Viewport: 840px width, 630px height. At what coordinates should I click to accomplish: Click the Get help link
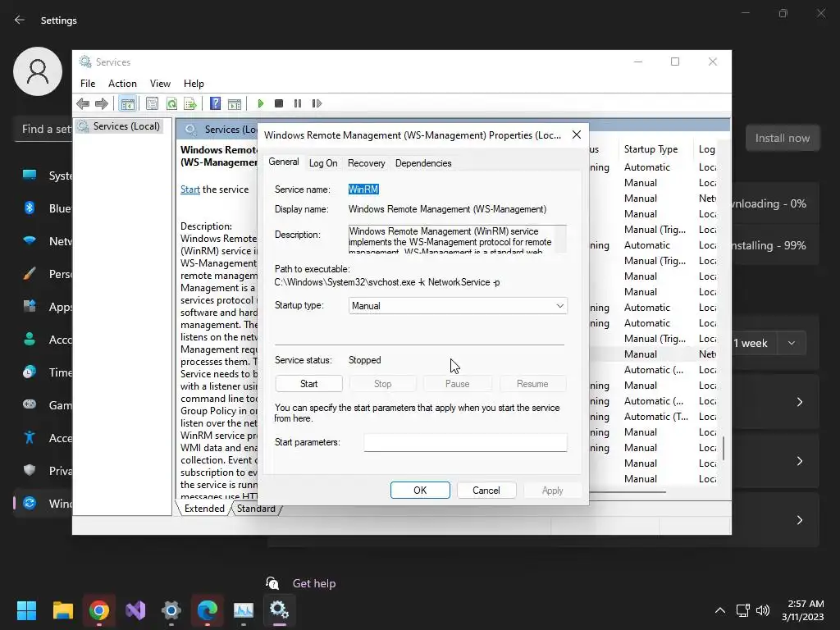pos(314,583)
